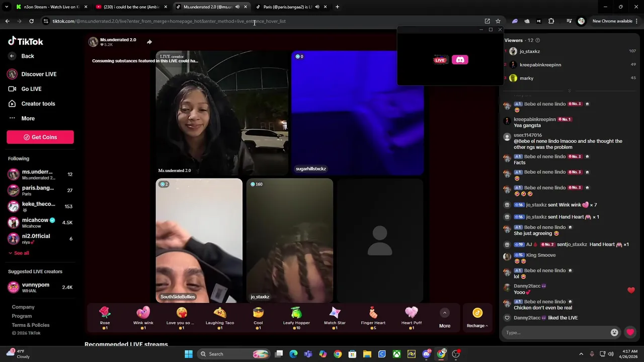Screen dimensions: 644x362
Task: Bookmark this page with star icon
Action: (x=498, y=21)
